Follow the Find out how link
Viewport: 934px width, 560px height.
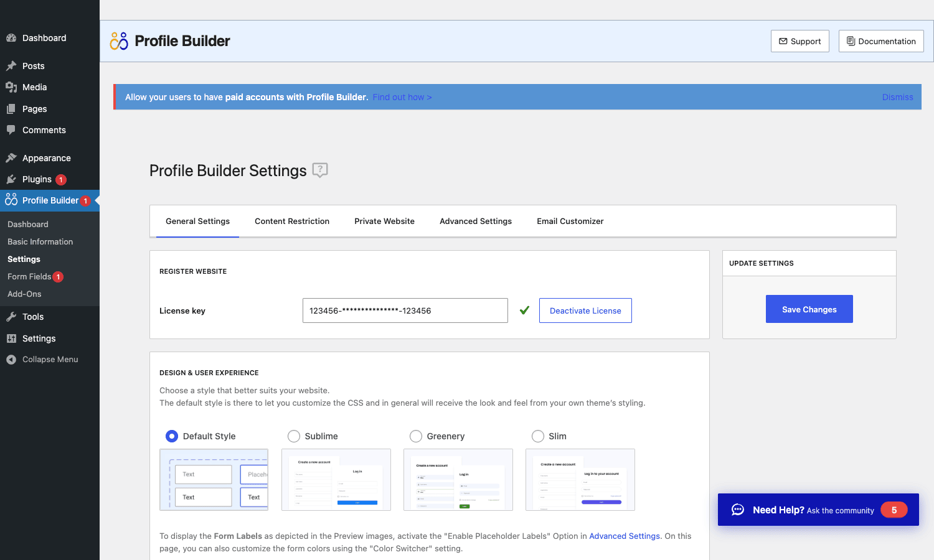(402, 97)
